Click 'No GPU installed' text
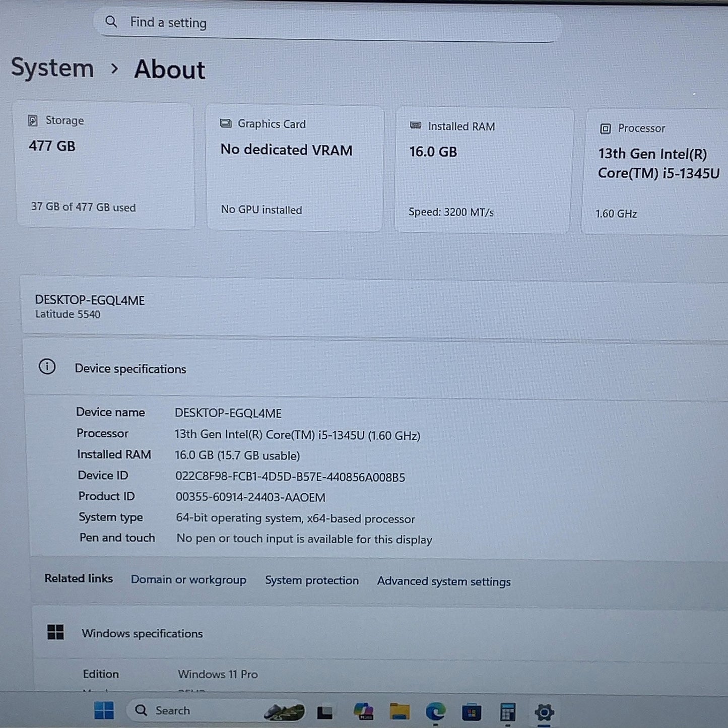 pyautogui.click(x=261, y=210)
